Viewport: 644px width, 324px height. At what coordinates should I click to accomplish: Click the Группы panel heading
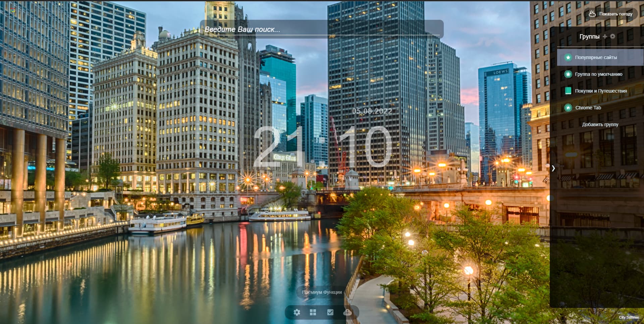589,37
